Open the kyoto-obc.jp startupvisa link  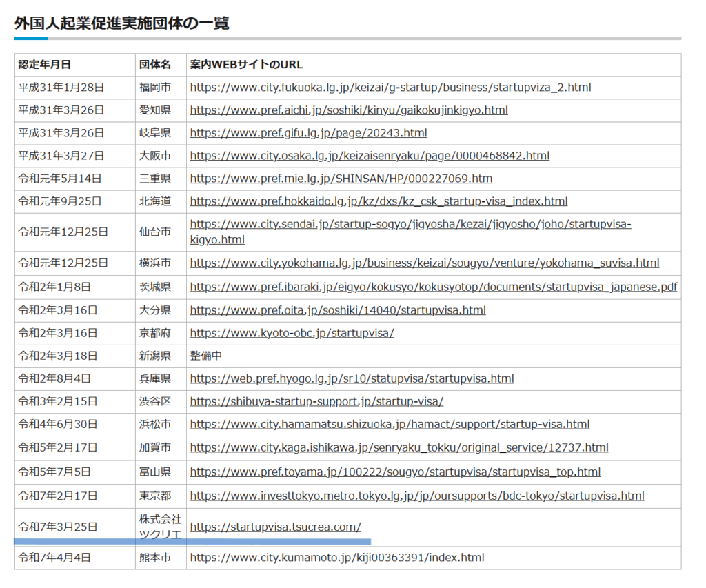292,333
